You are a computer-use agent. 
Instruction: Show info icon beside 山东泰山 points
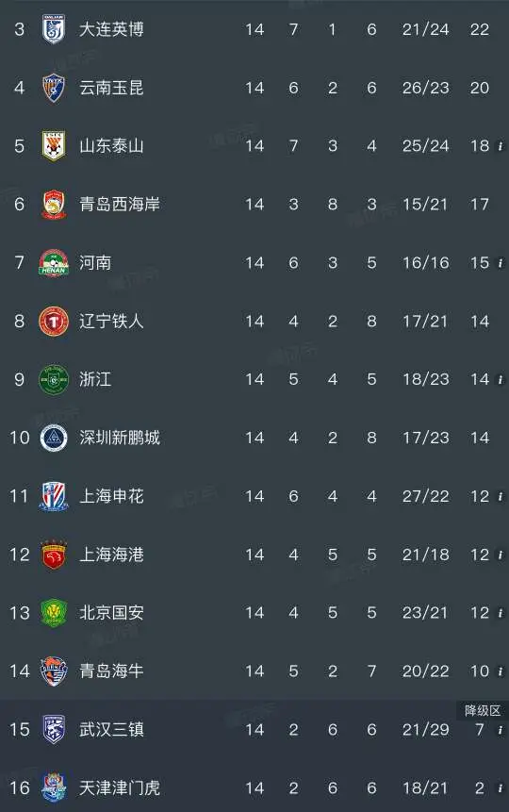point(501,146)
